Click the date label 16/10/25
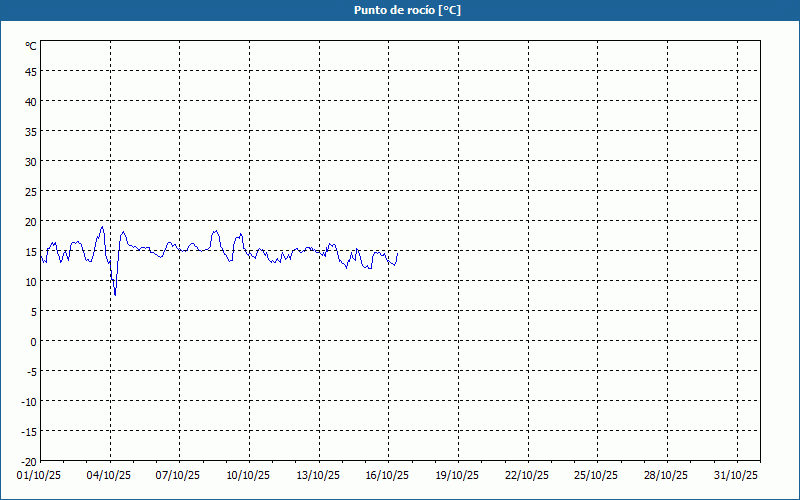This screenshot has width=800, height=500. [387, 476]
